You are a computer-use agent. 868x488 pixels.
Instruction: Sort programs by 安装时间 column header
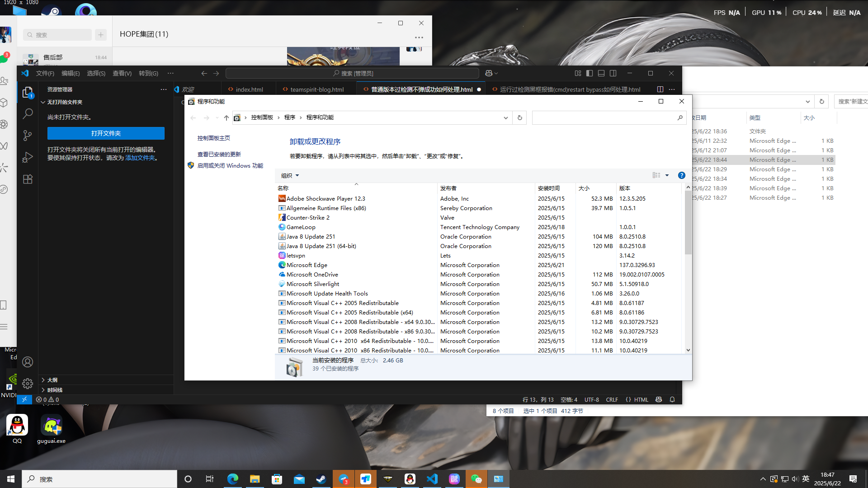point(555,188)
